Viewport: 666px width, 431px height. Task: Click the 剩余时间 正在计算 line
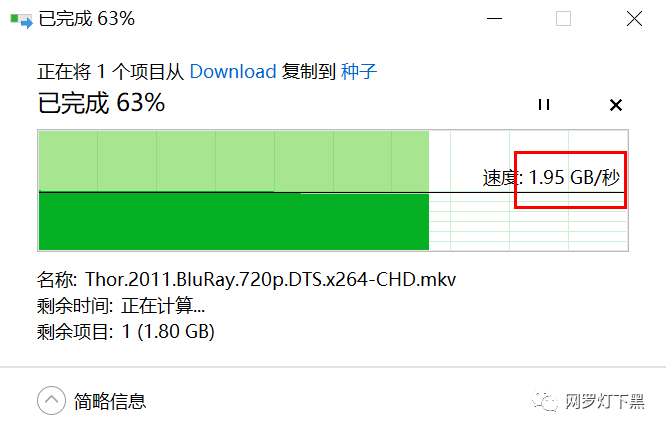point(121,306)
